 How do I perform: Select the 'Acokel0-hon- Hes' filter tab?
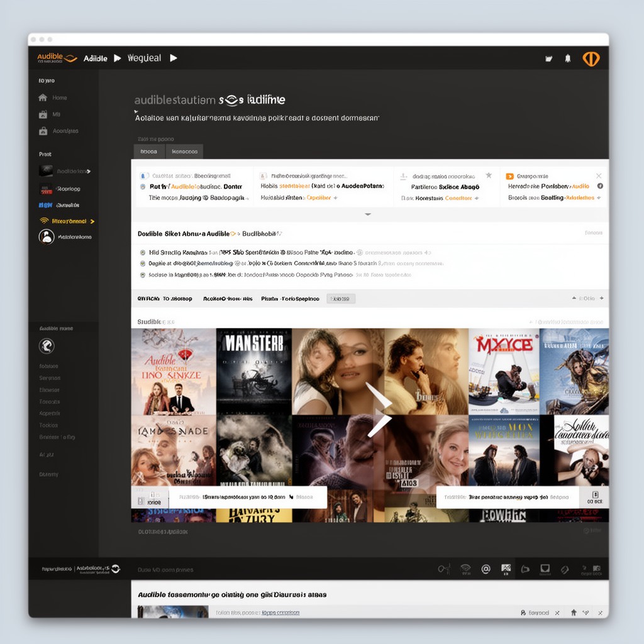228,299
